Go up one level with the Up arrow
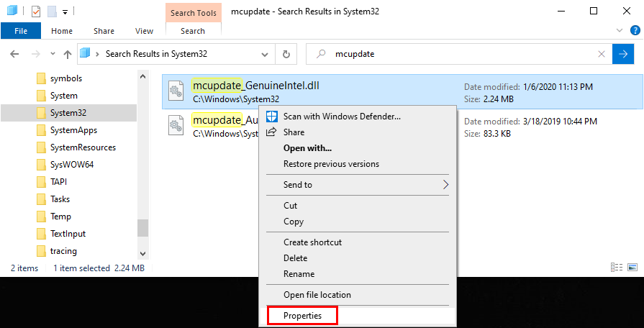This screenshot has width=644, height=328. coord(68,54)
